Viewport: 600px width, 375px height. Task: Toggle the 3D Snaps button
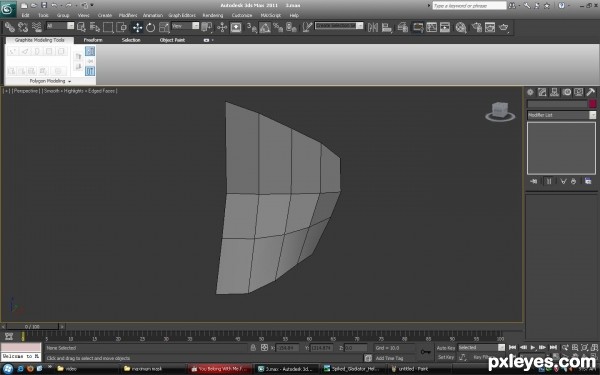[251, 27]
